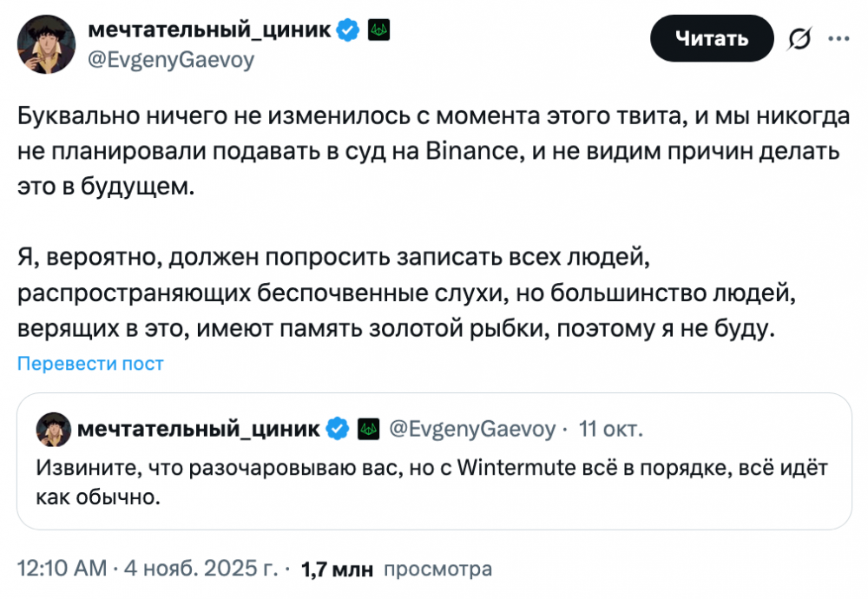Click the main author's profile avatar
Image resolution: width=868 pixels, height=599 pixels.
tap(46, 43)
